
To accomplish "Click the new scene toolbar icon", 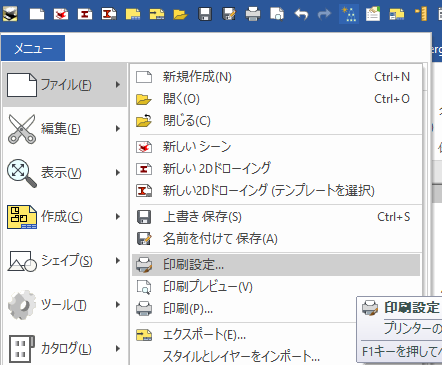I will coord(61,14).
